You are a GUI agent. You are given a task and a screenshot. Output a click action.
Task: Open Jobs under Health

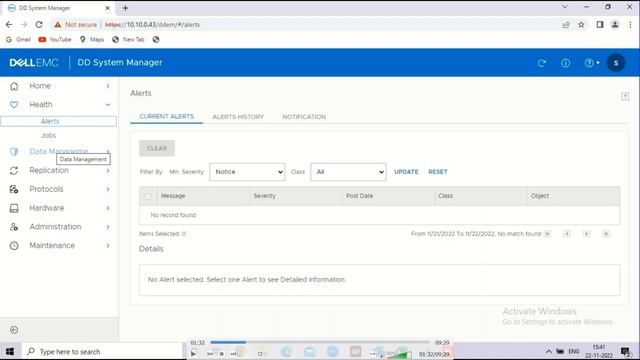point(48,135)
